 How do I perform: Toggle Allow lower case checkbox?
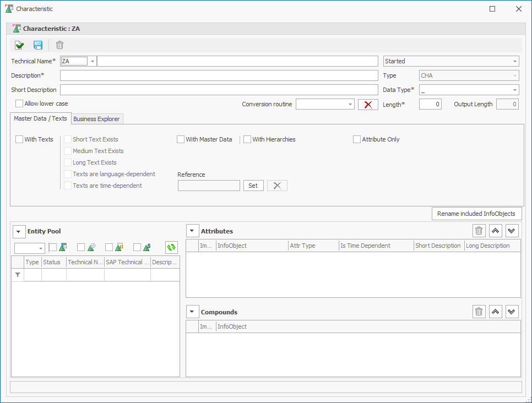coord(20,104)
